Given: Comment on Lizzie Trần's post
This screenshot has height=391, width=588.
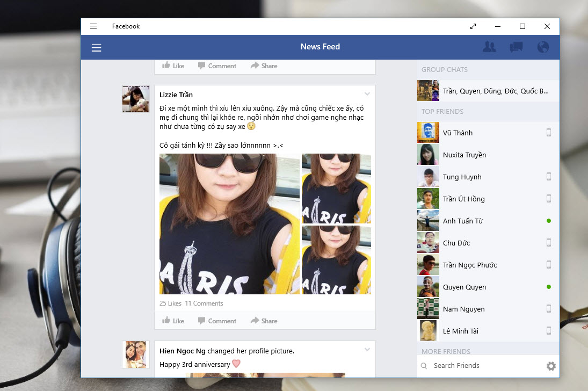Looking at the screenshot, I should click(217, 321).
